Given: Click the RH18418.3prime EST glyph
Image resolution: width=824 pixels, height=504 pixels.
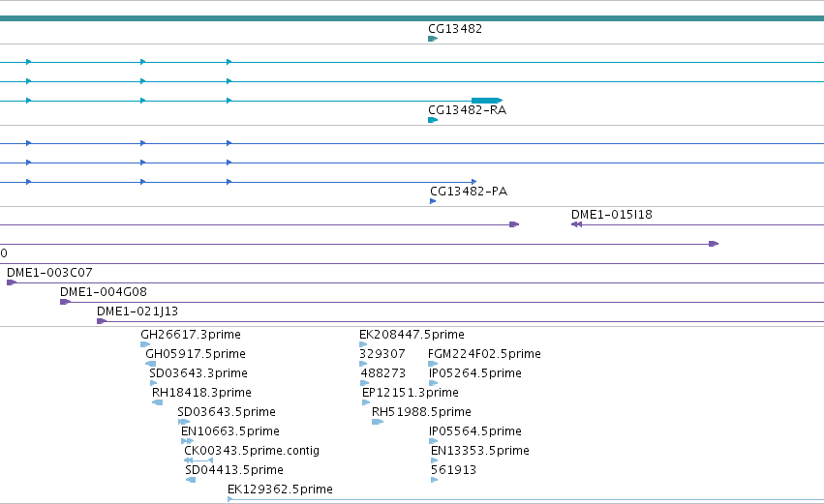Looking at the screenshot, I should point(157,402).
